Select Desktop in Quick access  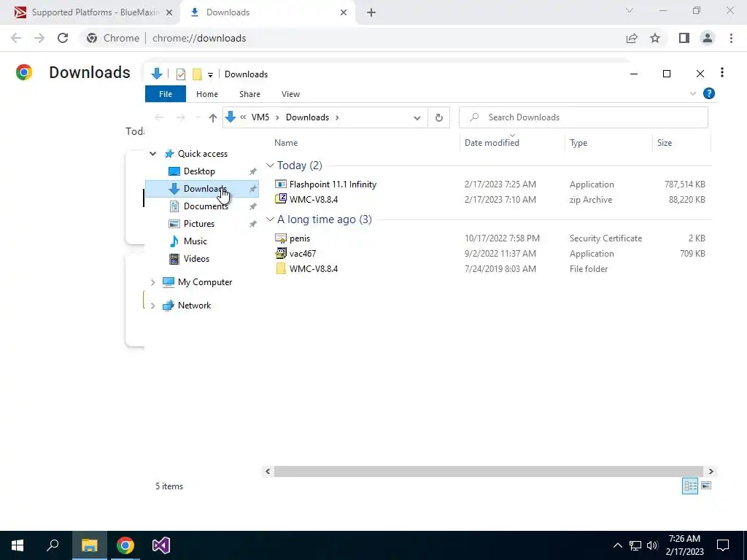pyautogui.click(x=199, y=171)
